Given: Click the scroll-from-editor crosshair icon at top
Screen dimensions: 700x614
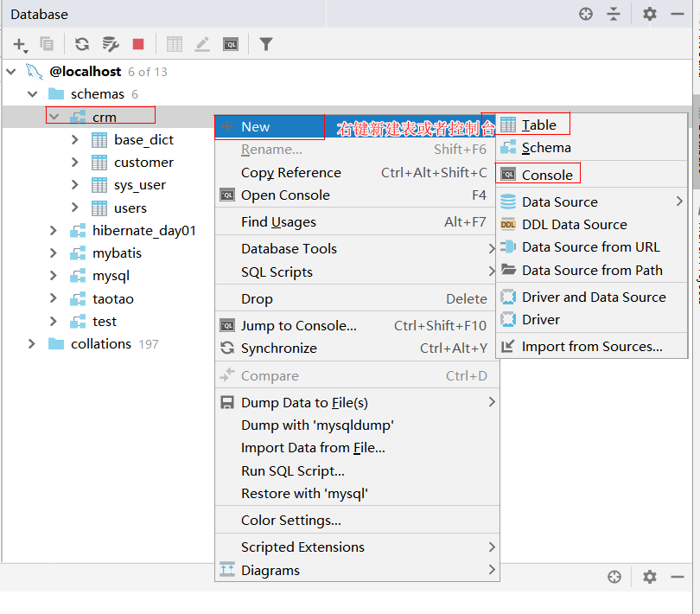Looking at the screenshot, I should click(x=586, y=14).
